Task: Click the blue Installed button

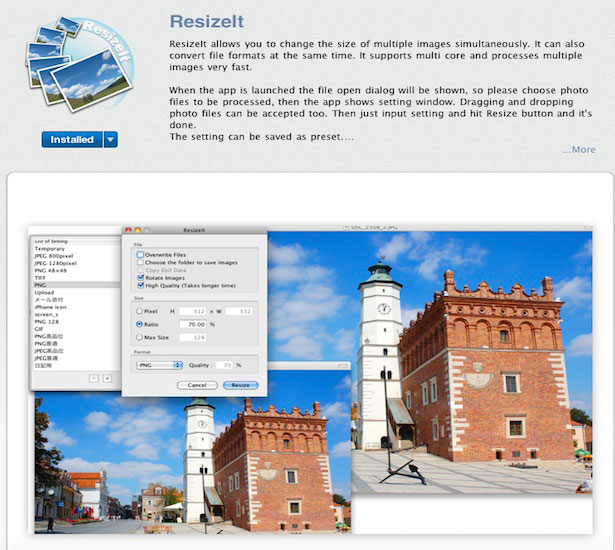Action: (x=72, y=139)
